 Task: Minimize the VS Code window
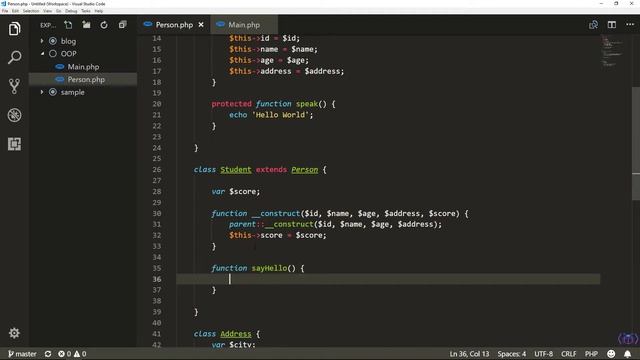601,4
